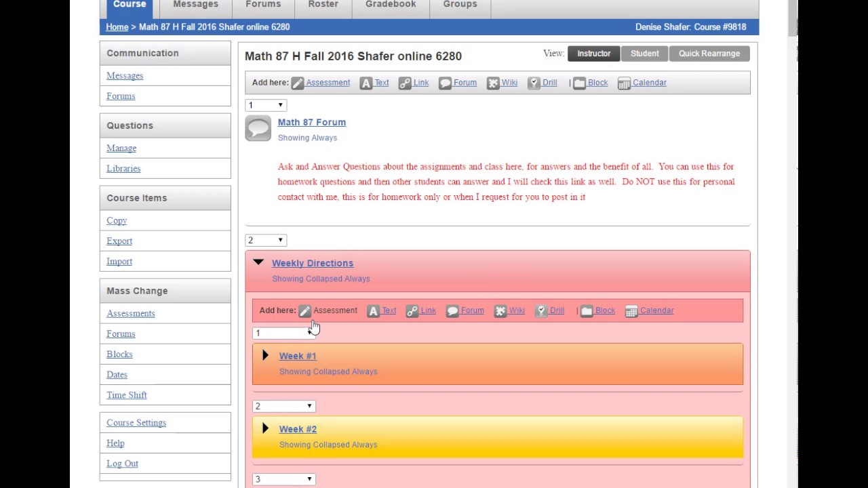
Task: Open position dropdown 1 above Math 87 Forum
Action: 266,105
